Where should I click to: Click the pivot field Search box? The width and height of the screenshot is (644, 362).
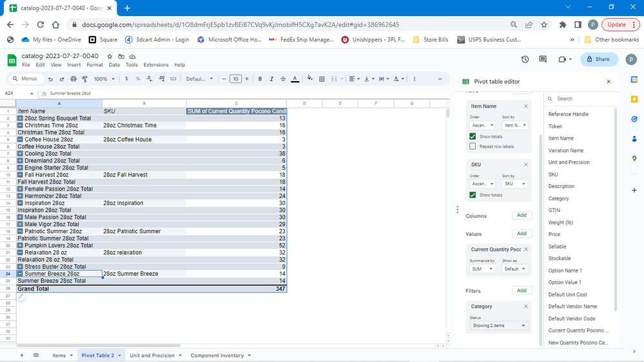tap(581, 99)
